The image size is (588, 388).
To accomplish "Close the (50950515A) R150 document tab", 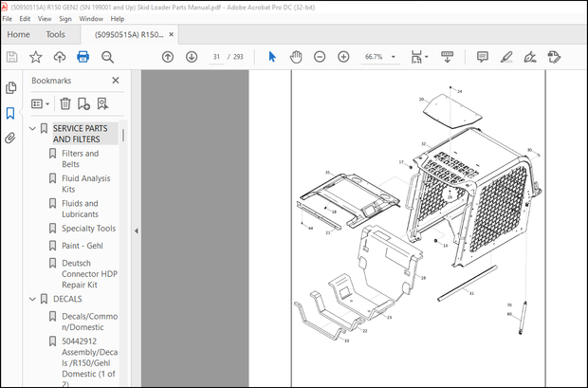I will pyautogui.click(x=172, y=34).
